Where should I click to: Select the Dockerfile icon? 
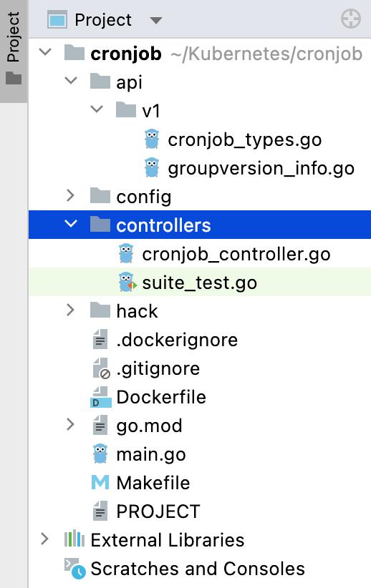pyautogui.click(x=101, y=397)
